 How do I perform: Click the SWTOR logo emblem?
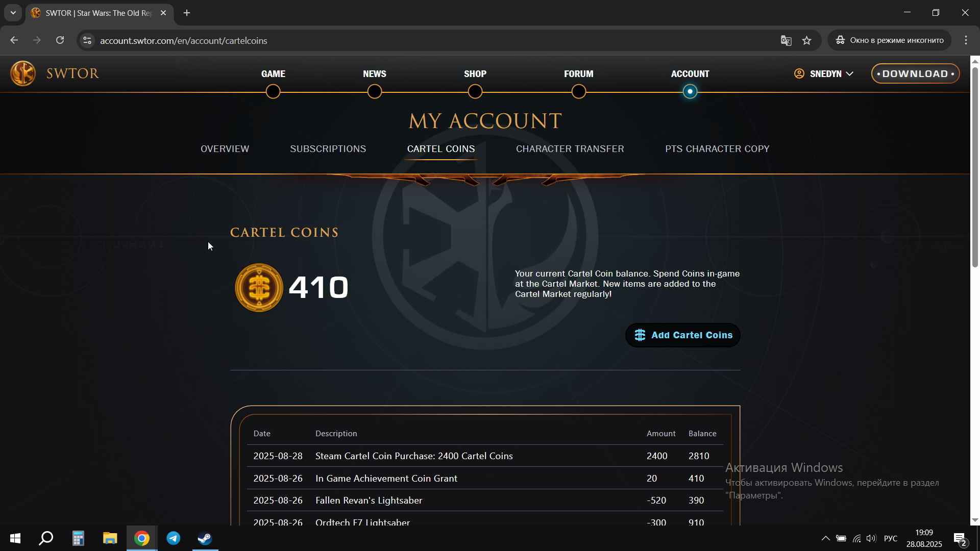coord(23,73)
